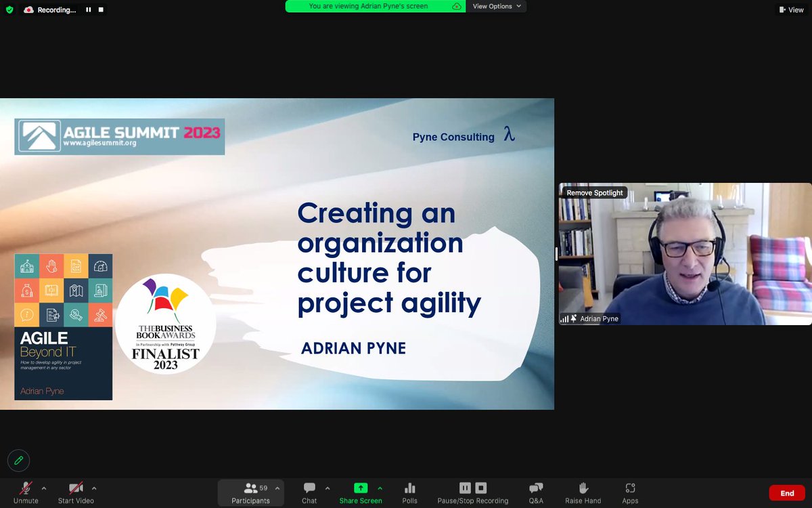Screen dimensions: 812x508
Task: Unmute the microphone
Action: [26, 492]
